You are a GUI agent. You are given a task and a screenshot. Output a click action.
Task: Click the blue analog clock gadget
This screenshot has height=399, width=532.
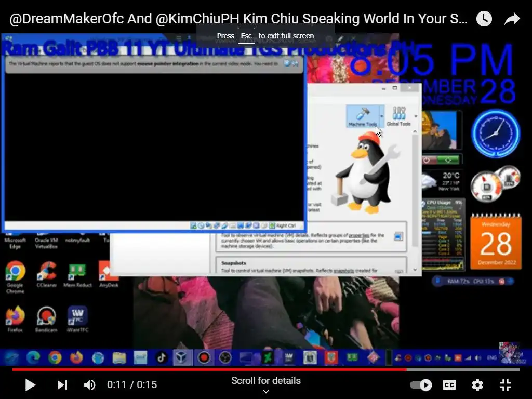click(x=496, y=134)
